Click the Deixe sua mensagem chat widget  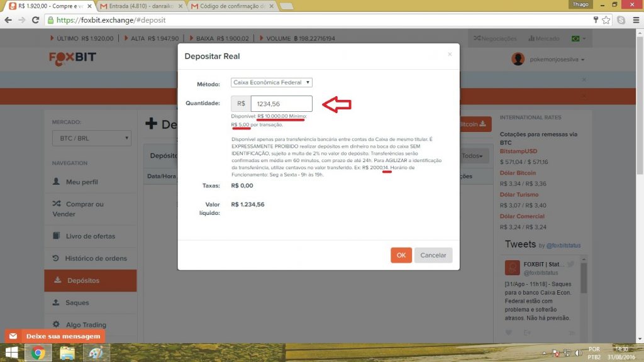(x=55, y=336)
